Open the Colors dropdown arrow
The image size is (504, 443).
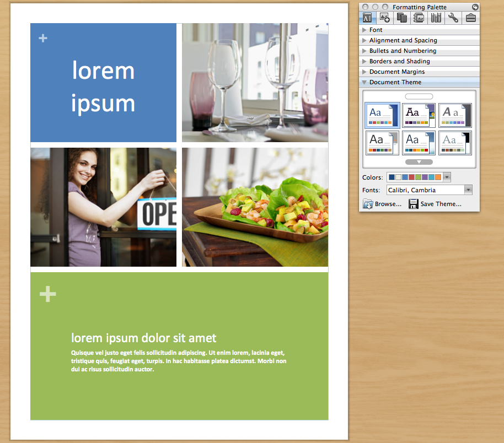[x=447, y=177]
